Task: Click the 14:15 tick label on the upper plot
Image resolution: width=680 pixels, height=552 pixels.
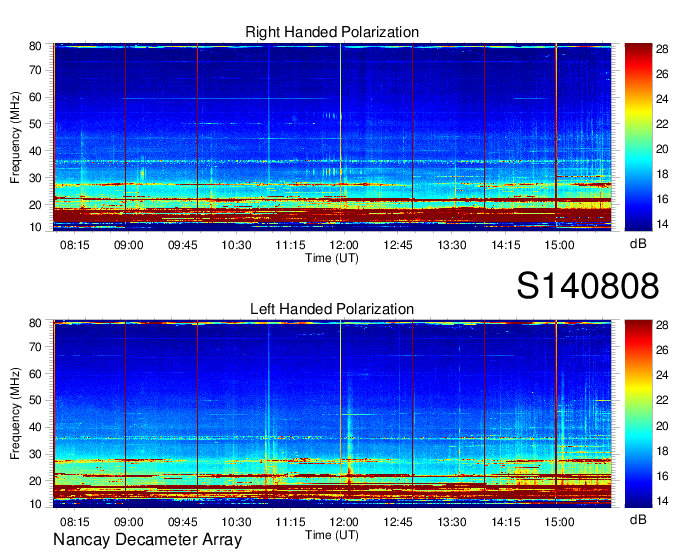Action: 506,245
